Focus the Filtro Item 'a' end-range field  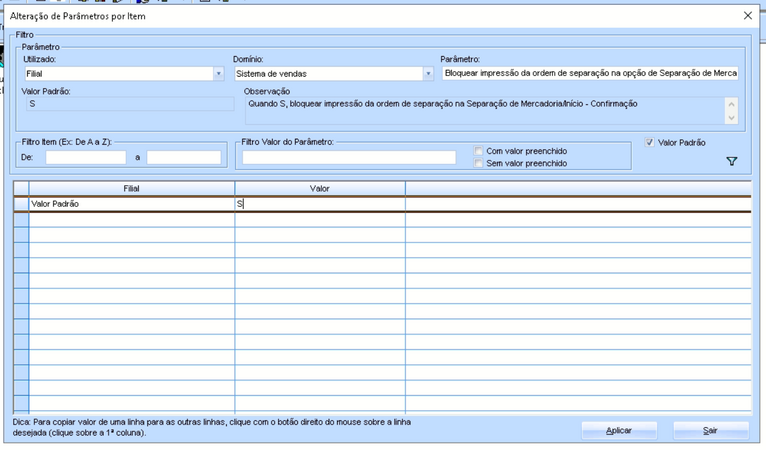(x=183, y=158)
